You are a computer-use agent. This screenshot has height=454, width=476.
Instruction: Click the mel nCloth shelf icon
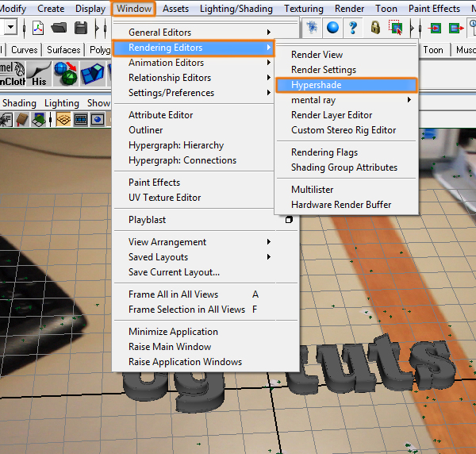tap(13, 74)
